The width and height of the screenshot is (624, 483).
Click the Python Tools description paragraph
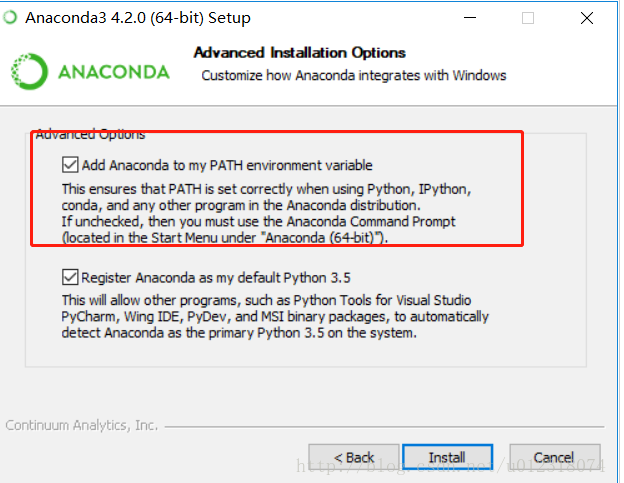click(275, 317)
